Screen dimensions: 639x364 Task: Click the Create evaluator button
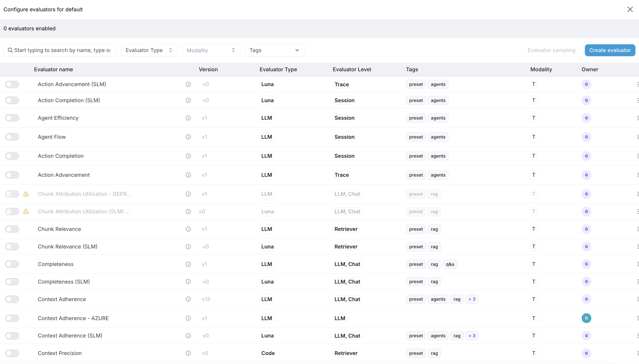point(610,50)
